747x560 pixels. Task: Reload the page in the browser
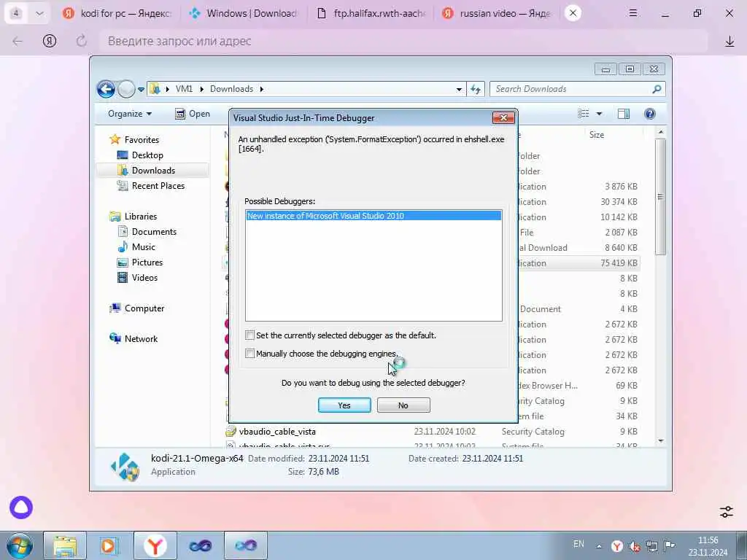pos(82,42)
